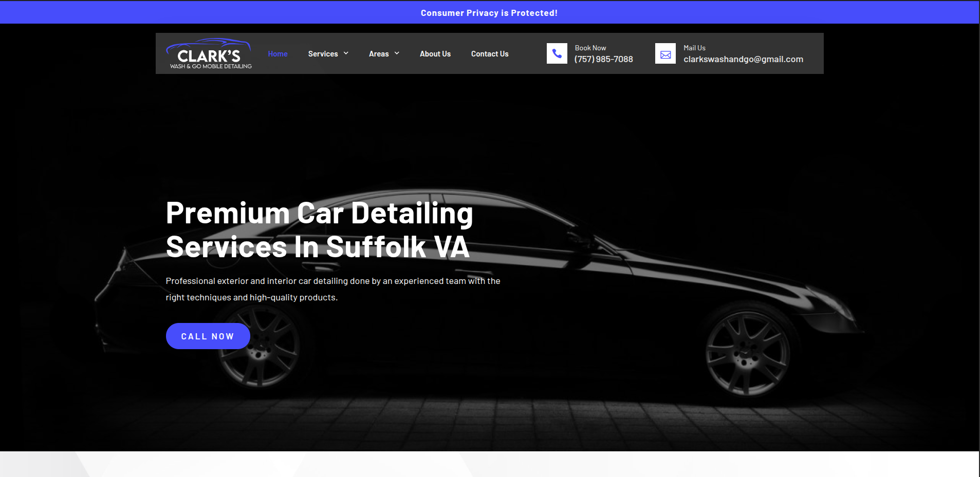Click the phone handset icon
980x477 pixels.
[x=557, y=53]
